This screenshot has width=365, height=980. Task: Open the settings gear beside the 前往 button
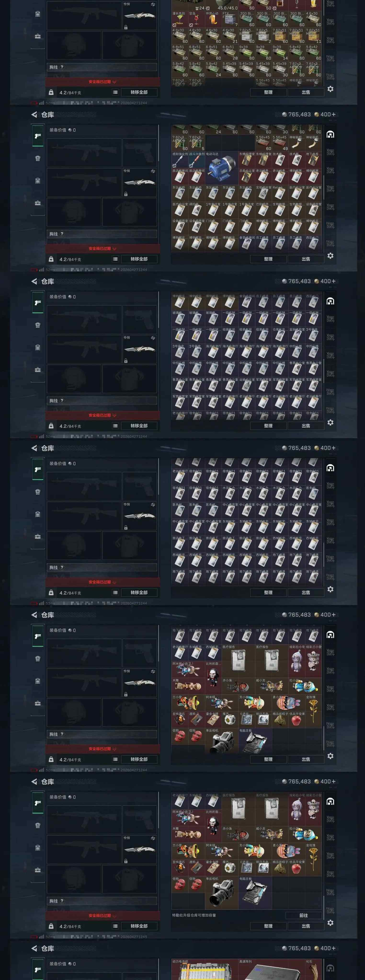pyautogui.click(x=331, y=923)
